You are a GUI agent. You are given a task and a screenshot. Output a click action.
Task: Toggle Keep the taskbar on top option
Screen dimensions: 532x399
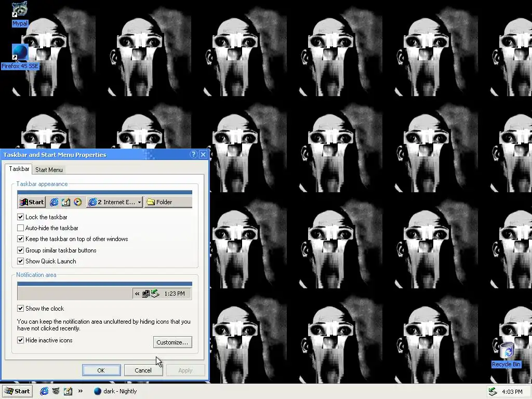[20, 239]
